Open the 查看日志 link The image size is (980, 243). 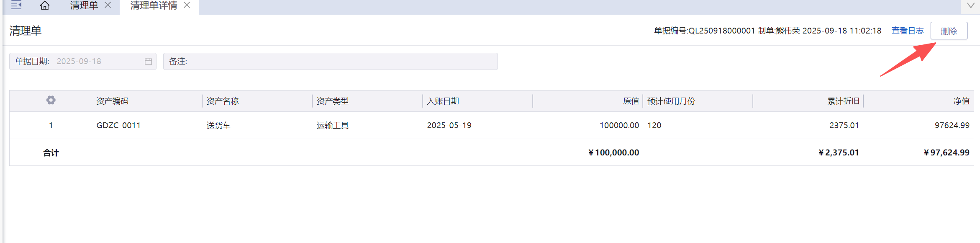(x=907, y=31)
